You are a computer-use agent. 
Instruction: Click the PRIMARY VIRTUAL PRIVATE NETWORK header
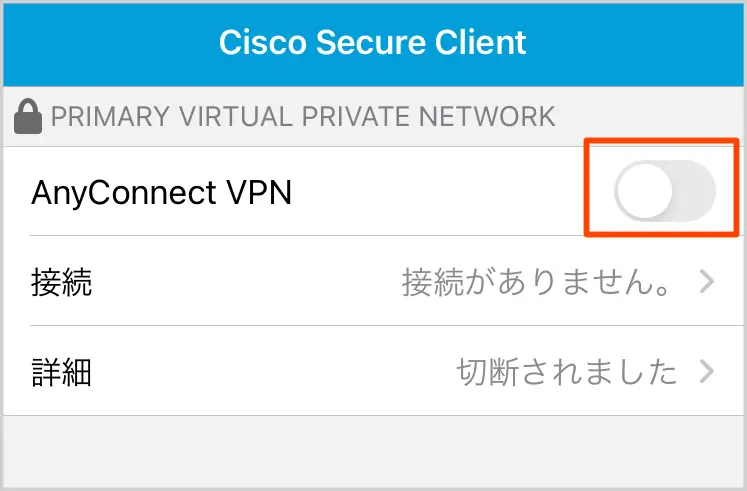click(302, 117)
